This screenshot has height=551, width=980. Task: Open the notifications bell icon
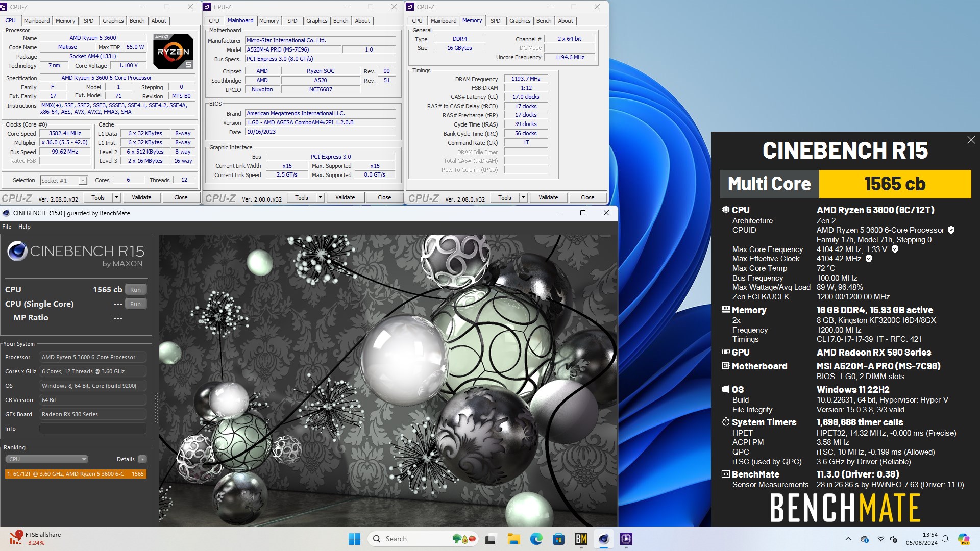945,539
